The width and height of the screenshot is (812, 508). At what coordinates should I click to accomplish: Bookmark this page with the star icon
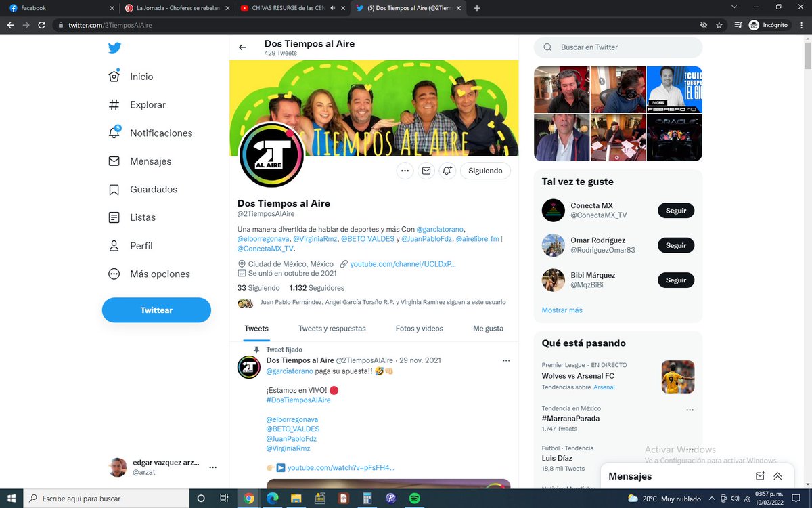(719, 25)
